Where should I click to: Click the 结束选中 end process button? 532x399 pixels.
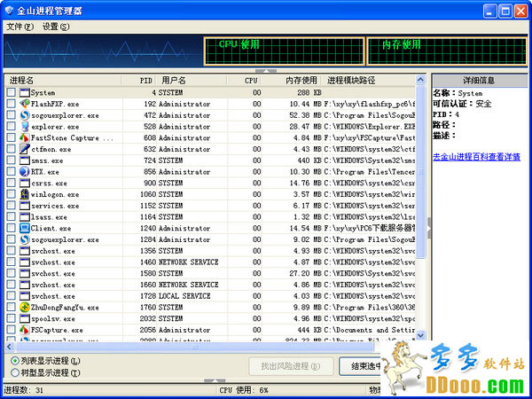click(360, 366)
